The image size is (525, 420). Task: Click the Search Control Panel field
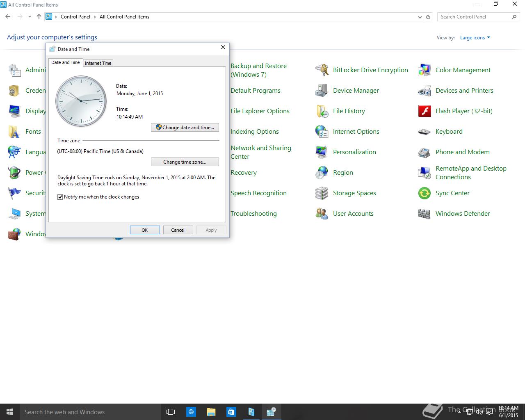(478, 17)
